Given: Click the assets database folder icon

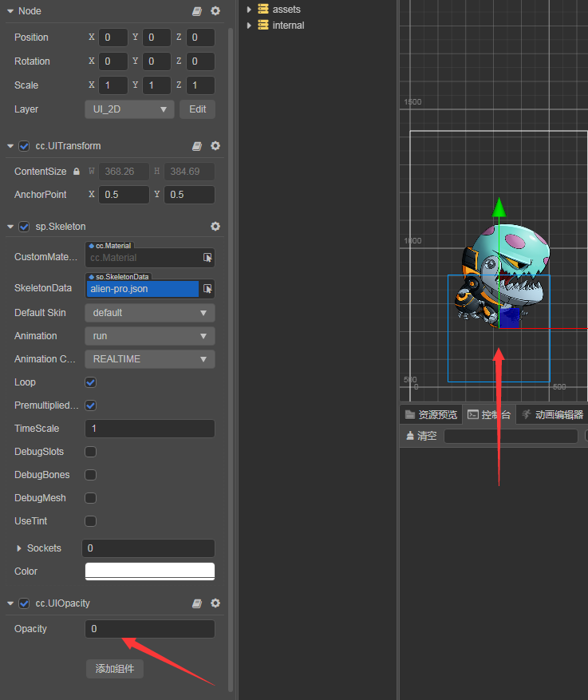Looking at the screenshot, I should point(263,9).
